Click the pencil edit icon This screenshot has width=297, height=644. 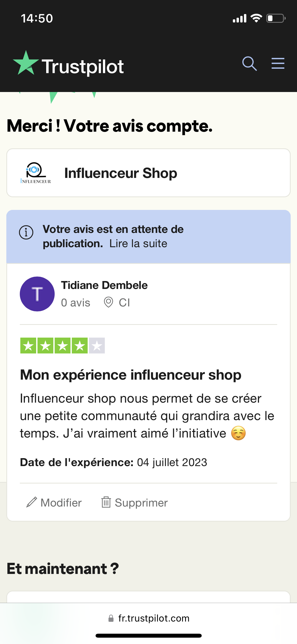tap(32, 502)
